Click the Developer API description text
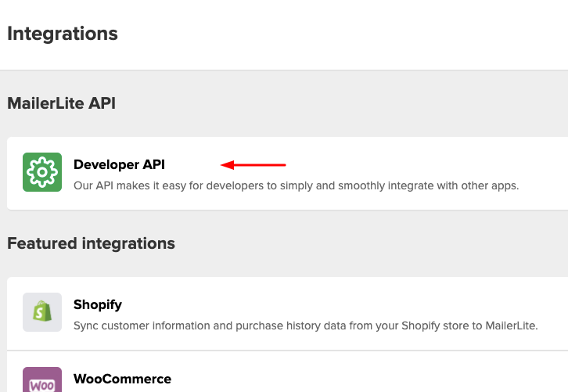The width and height of the screenshot is (568, 392). click(x=296, y=185)
